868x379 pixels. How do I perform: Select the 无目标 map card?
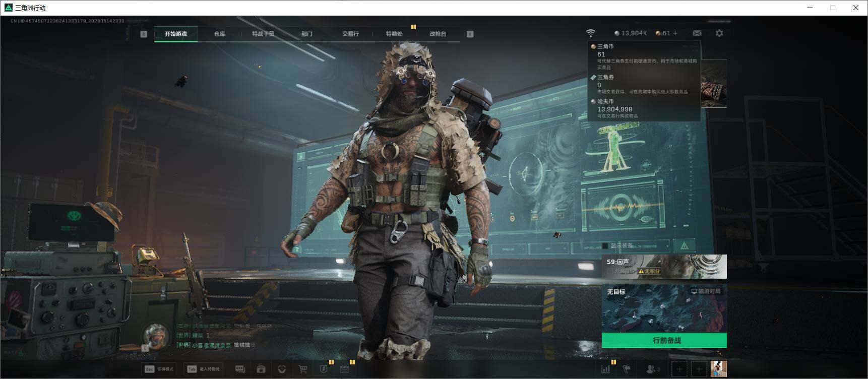click(664, 308)
